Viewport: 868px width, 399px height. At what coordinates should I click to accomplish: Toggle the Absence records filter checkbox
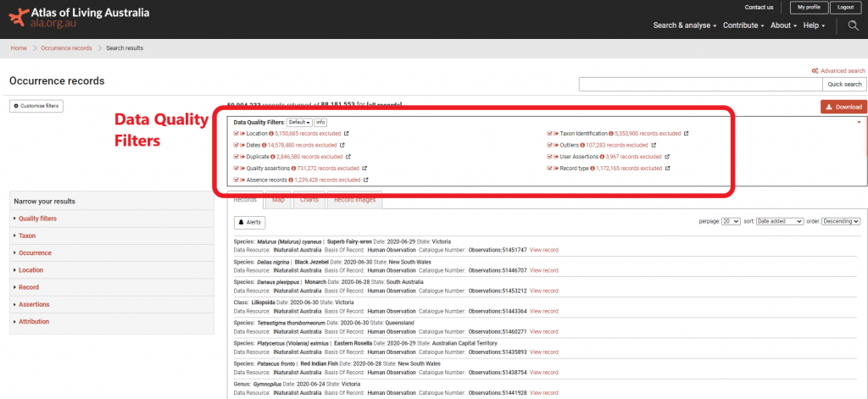pos(236,180)
